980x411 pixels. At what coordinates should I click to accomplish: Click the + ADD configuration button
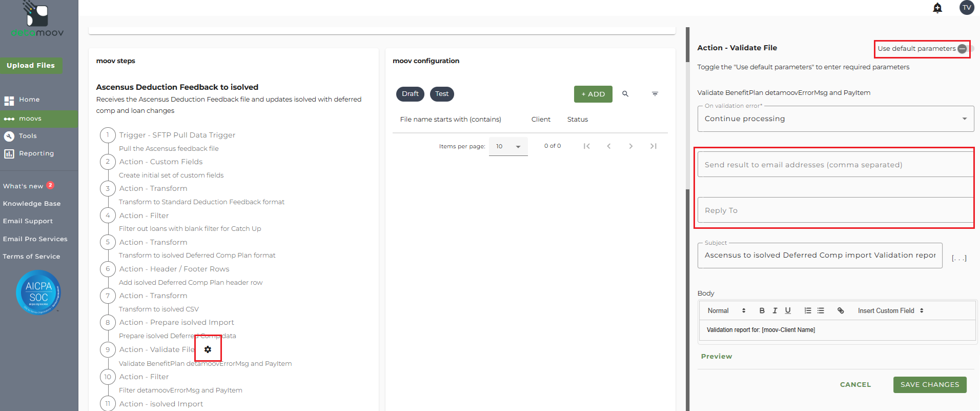pos(593,94)
